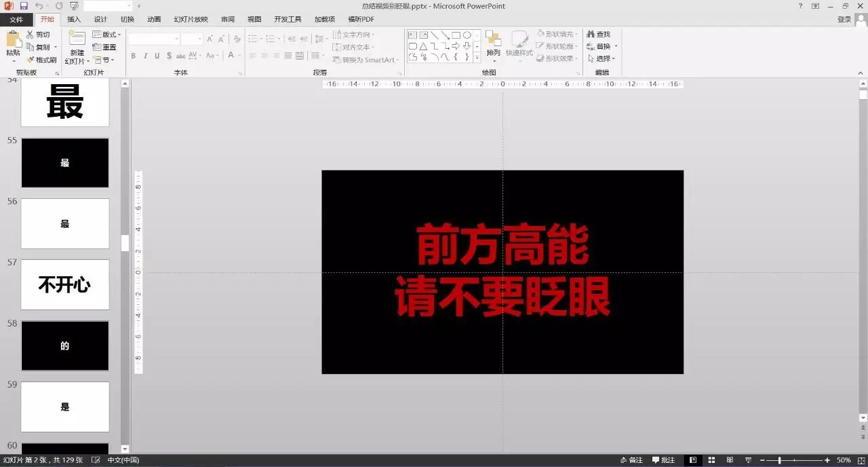Toggle the Comments (批注) pane

(x=663, y=460)
